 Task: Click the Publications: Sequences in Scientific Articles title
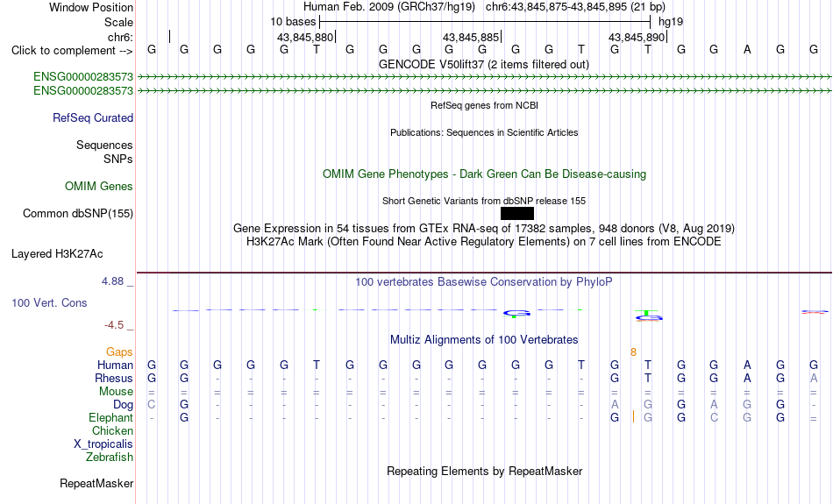(x=484, y=132)
